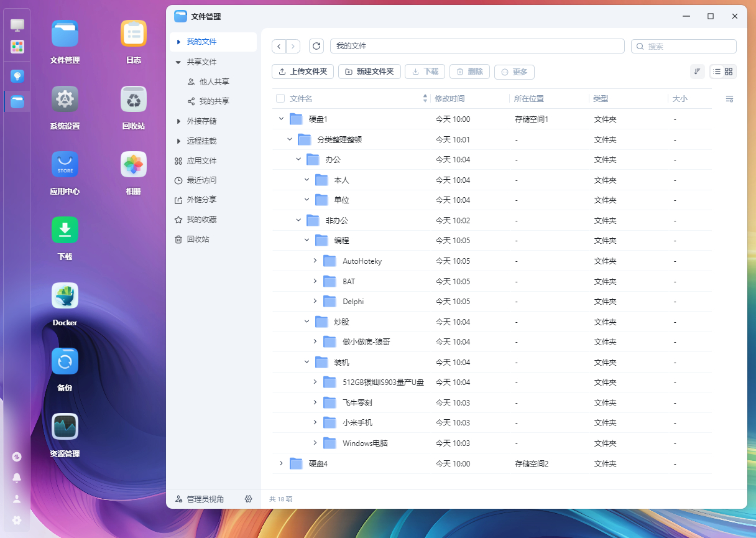The width and height of the screenshot is (756, 538).
Task: Launch the Docker desktop icon
Action: pyautogui.click(x=65, y=296)
